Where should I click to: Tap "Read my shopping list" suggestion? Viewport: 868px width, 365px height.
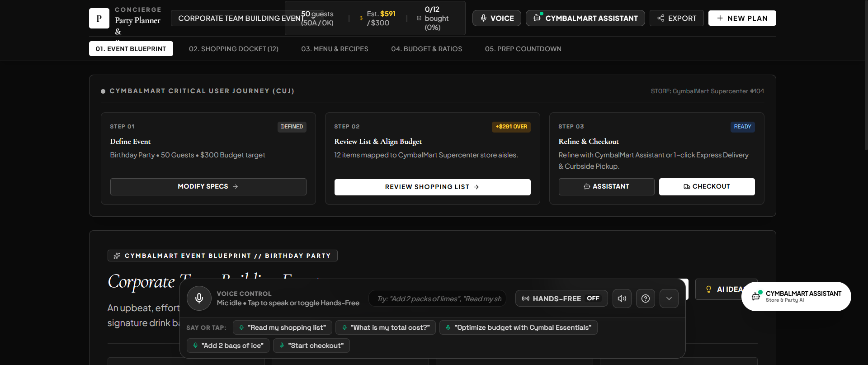[283, 327]
